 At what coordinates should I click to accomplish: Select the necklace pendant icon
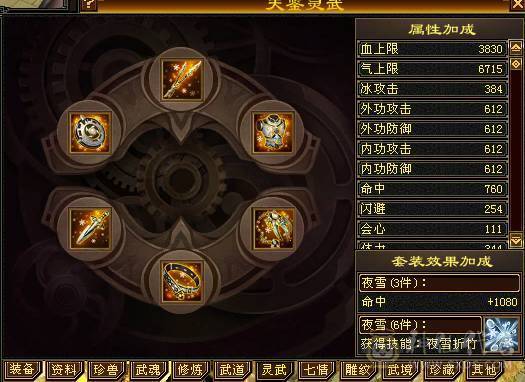(273, 228)
